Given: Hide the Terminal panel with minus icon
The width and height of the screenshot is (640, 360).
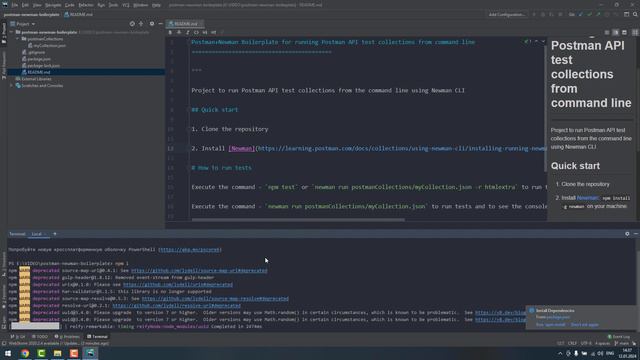Looking at the screenshot, I should [x=636, y=234].
